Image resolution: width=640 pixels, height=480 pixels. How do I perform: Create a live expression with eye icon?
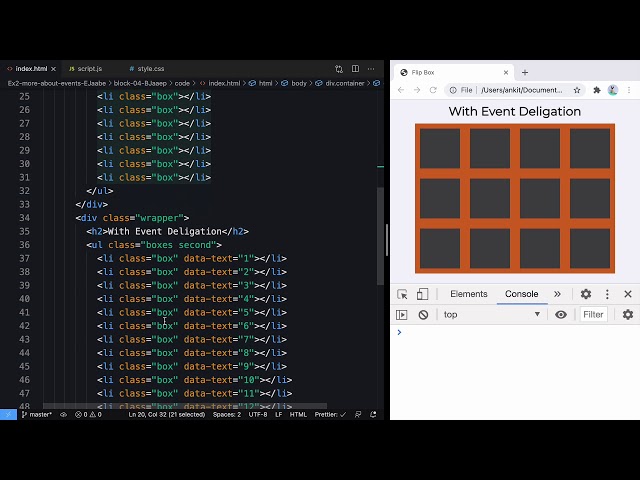[x=561, y=315]
